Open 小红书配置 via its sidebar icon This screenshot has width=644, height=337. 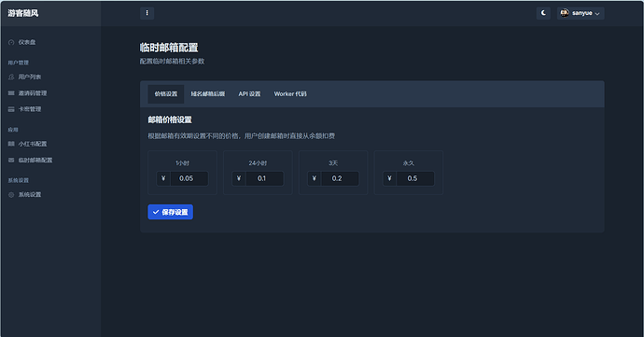[11, 144]
